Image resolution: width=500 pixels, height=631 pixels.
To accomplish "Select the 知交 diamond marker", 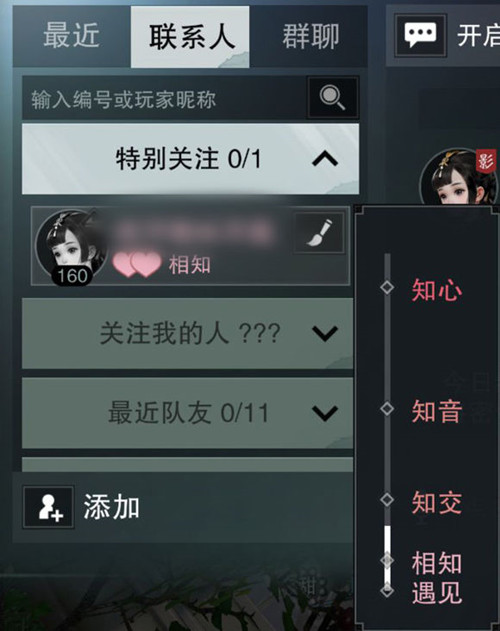I will click(x=387, y=500).
